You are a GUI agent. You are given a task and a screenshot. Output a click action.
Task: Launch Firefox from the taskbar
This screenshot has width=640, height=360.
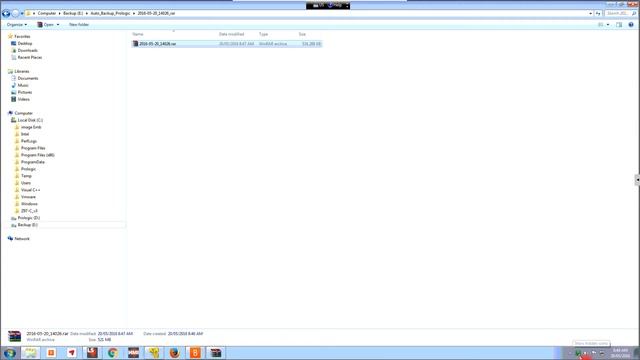pos(174,353)
